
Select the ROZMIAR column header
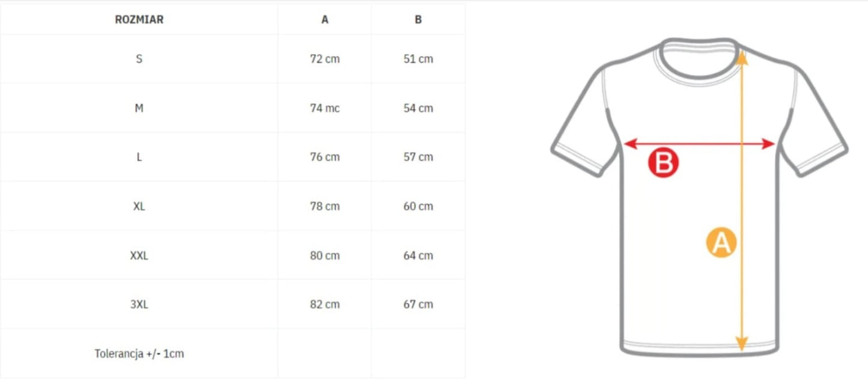[x=139, y=19]
